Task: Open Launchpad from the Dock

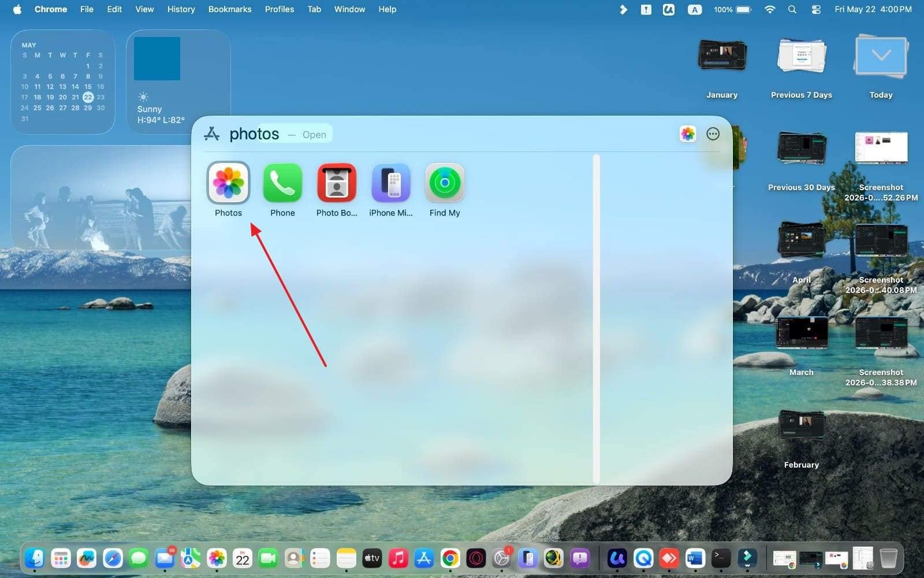Action: click(61, 558)
